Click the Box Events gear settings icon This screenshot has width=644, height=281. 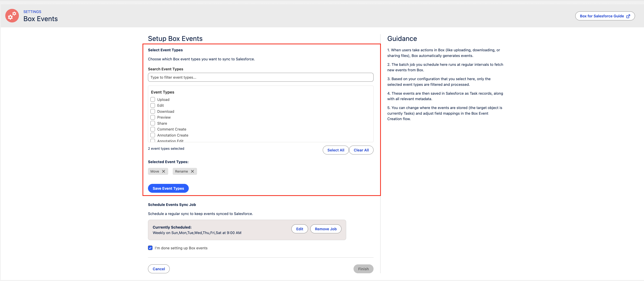(12, 16)
